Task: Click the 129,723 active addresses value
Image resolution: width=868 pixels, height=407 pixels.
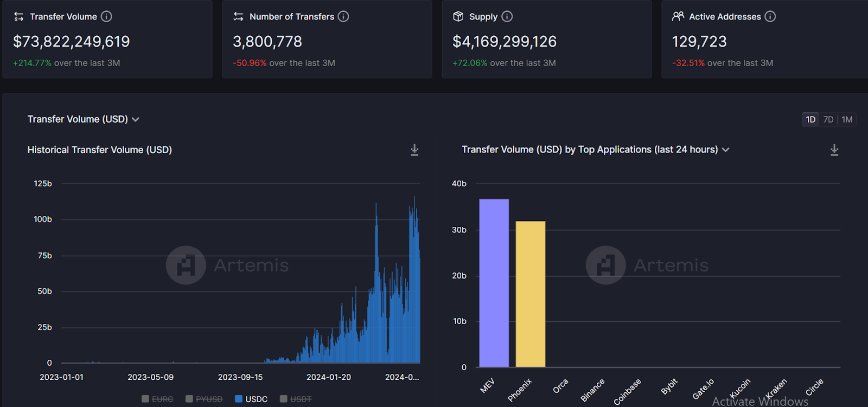Action: pos(699,41)
